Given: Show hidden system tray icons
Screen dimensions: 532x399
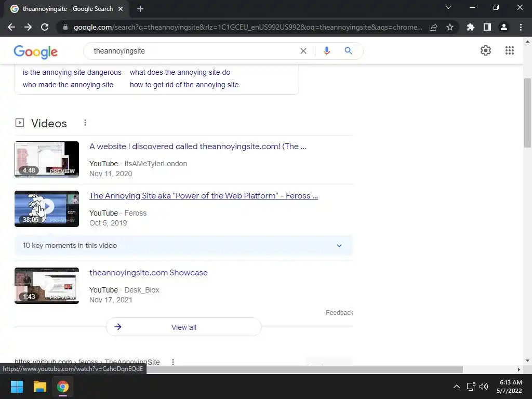Looking at the screenshot, I should coord(457,387).
